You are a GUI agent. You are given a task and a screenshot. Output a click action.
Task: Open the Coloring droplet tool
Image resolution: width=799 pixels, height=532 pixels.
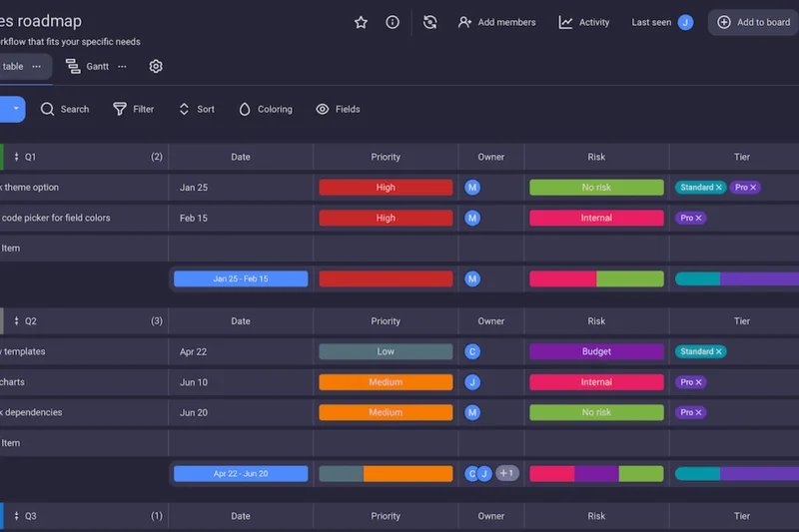click(x=245, y=109)
